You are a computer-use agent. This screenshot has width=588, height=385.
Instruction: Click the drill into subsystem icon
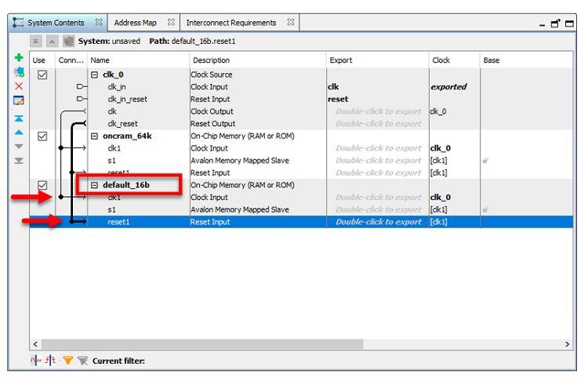68,42
